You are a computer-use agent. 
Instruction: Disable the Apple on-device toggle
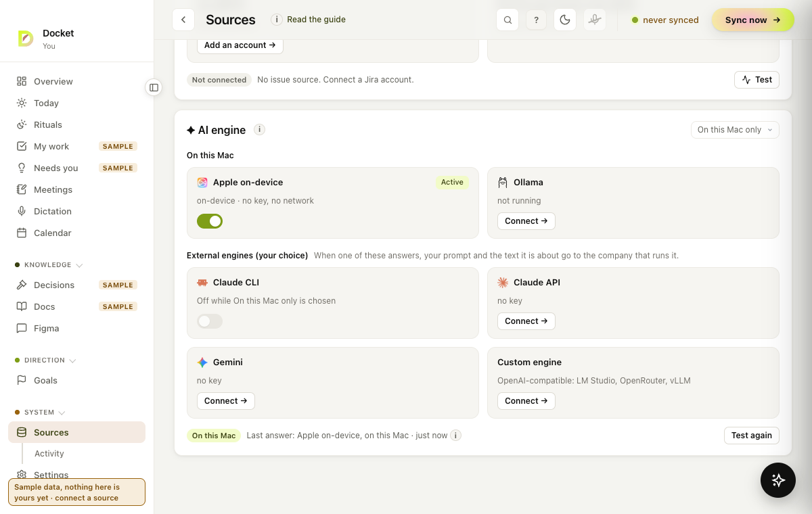point(210,221)
